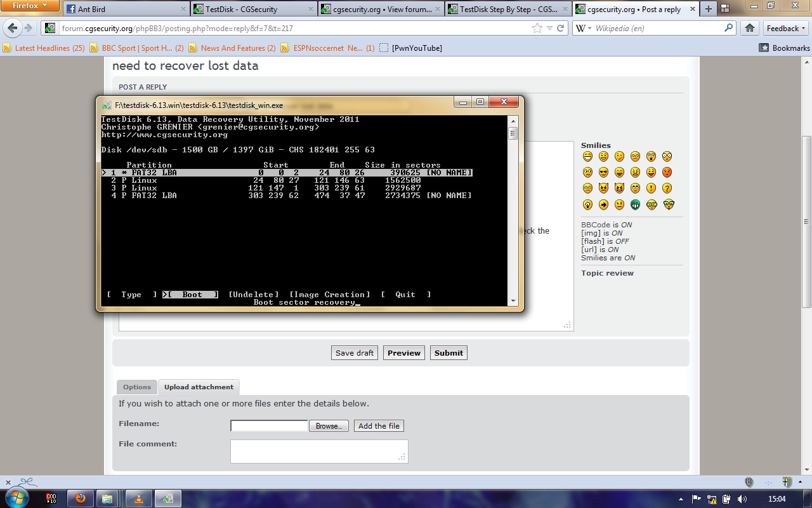812x508 pixels.
Task: Open the Firefox application menu
Action: [x=29, y=6]
